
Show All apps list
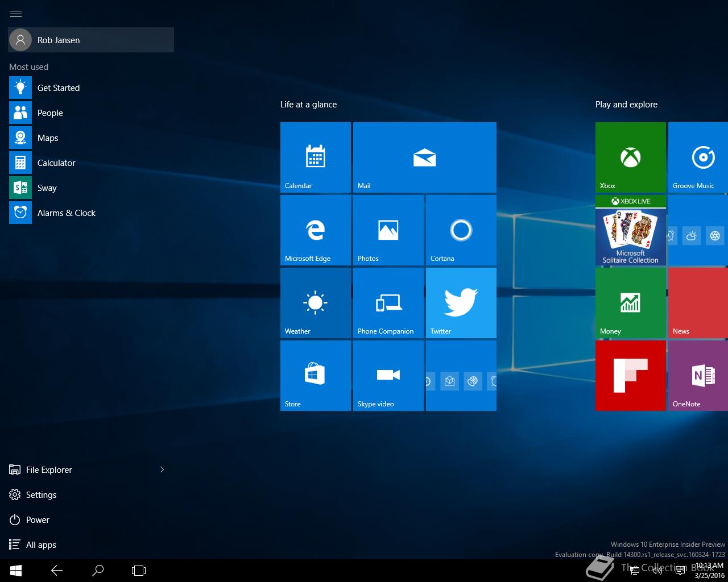pos(91,544)
